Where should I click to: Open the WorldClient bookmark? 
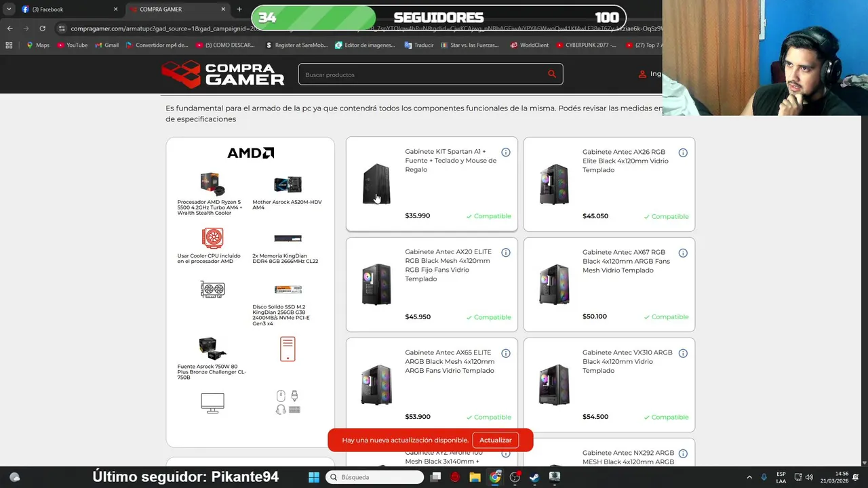pyautogui.click(x=530, y=45)
